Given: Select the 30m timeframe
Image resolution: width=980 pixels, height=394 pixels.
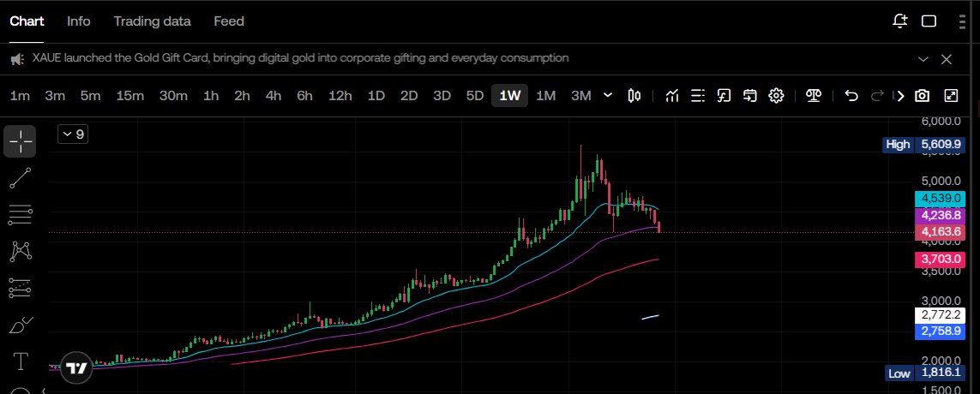Looking at the screenshot, I should click(173, 96).
